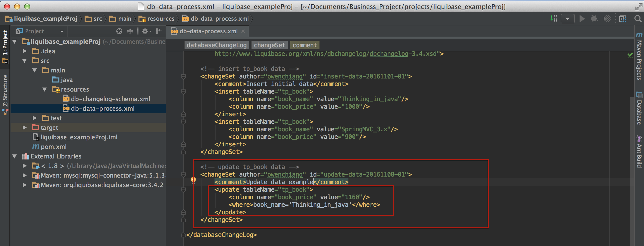This screenshot has width=644, height=246.
Task: Open the Project Structure icon
Action: click(x=623, y=19)
